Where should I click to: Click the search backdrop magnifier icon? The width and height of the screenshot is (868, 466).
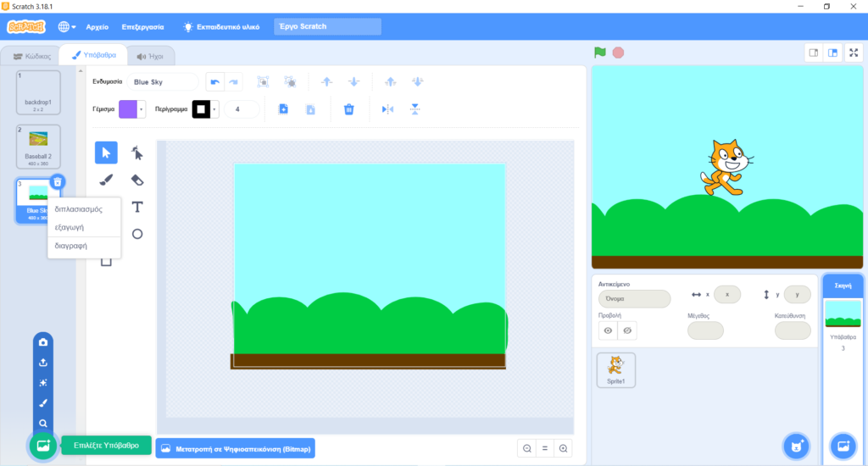[43, 424]
